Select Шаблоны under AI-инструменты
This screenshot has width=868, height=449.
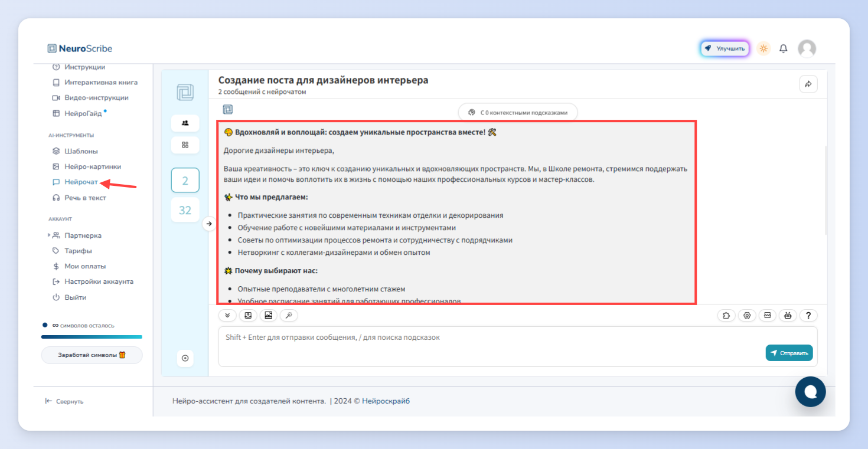click(x=75, y=151)
